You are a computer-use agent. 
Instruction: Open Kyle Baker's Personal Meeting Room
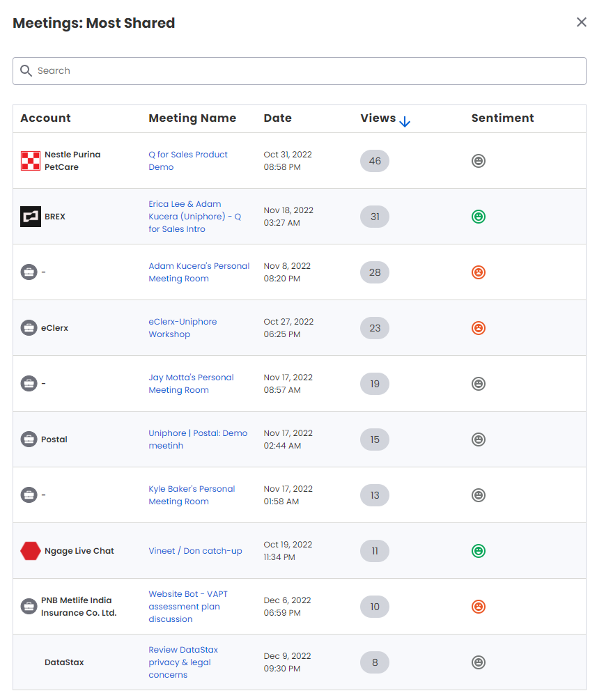pyautogui.click(x=192, y=495)
